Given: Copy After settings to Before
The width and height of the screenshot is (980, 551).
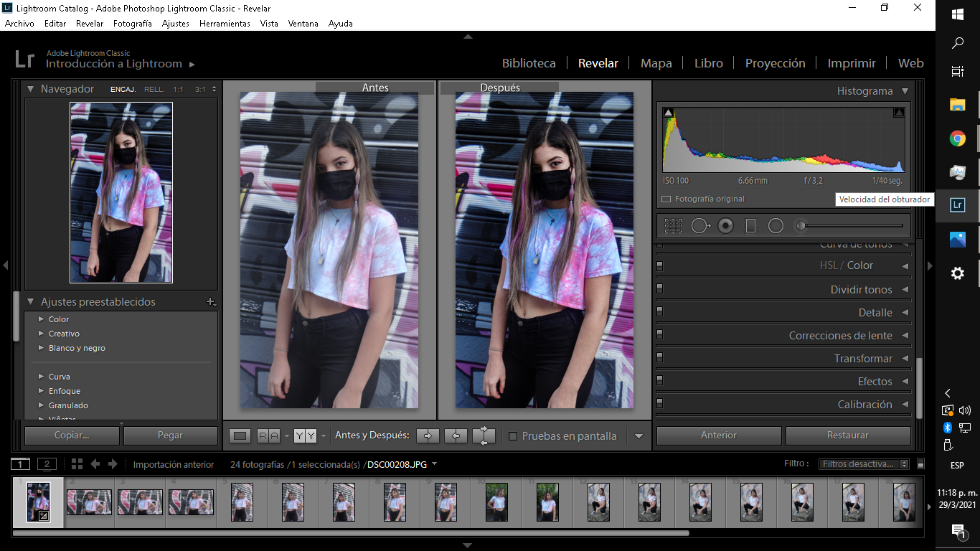Looking at the screenshot, I should (456, 435).
